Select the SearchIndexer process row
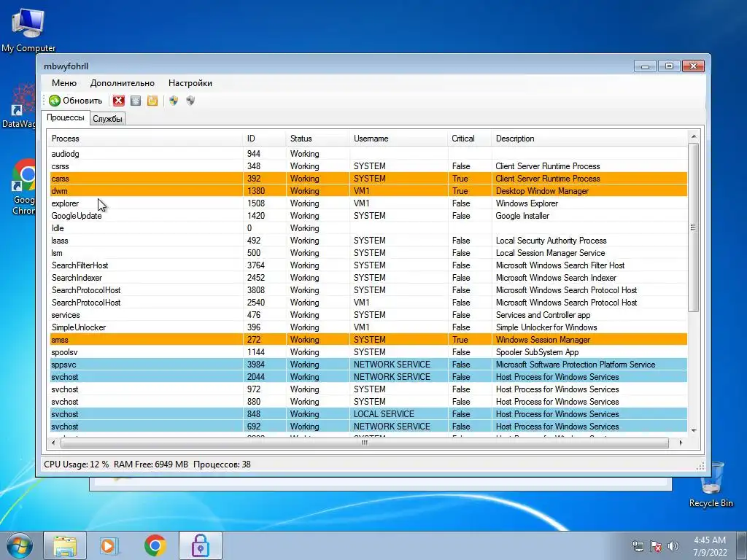 click(x=368, y=278)
